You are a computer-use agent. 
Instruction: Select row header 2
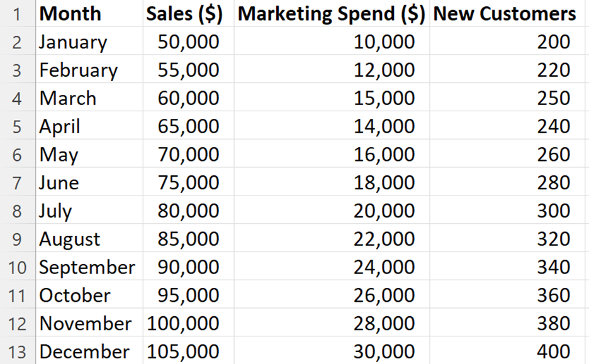(x=18, y=41)
